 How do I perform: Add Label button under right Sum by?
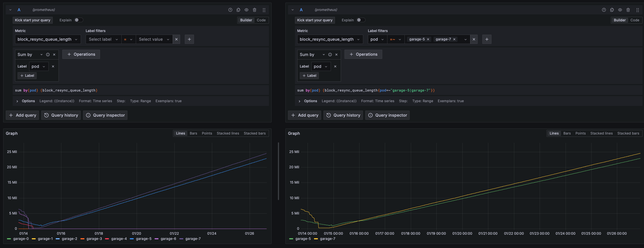[x=309, y=76]
